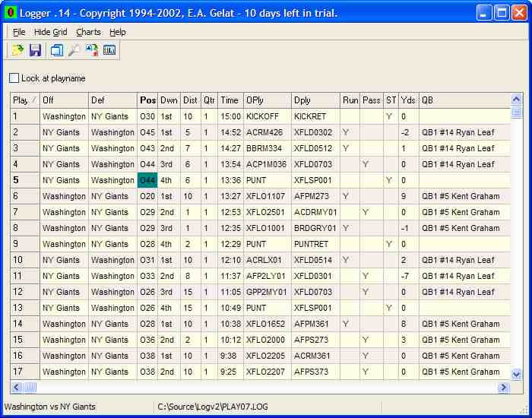Screen dimensions: 532x418
Task: Click the Pos column header
Action: coord(147,100)
